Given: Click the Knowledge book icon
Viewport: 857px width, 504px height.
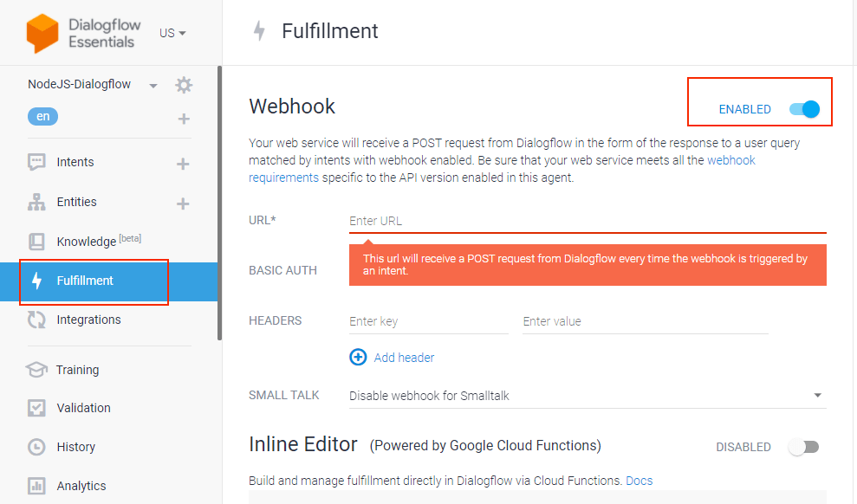Looking at the screenshot, I should (x=36, y=242).
